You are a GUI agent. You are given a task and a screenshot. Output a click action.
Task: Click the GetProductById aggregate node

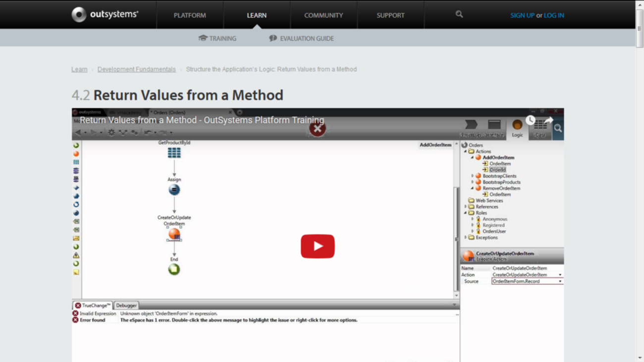click(x=174, y=153)
